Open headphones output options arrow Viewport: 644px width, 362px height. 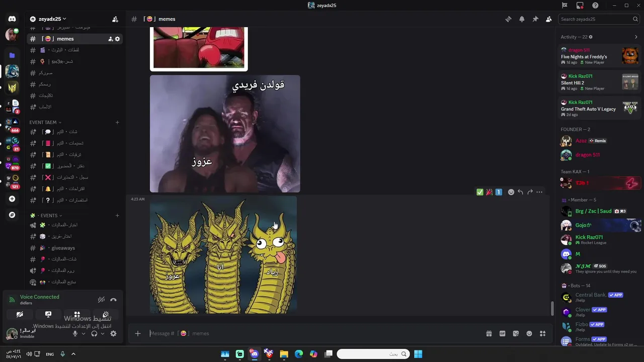click(x=103, y=333)
